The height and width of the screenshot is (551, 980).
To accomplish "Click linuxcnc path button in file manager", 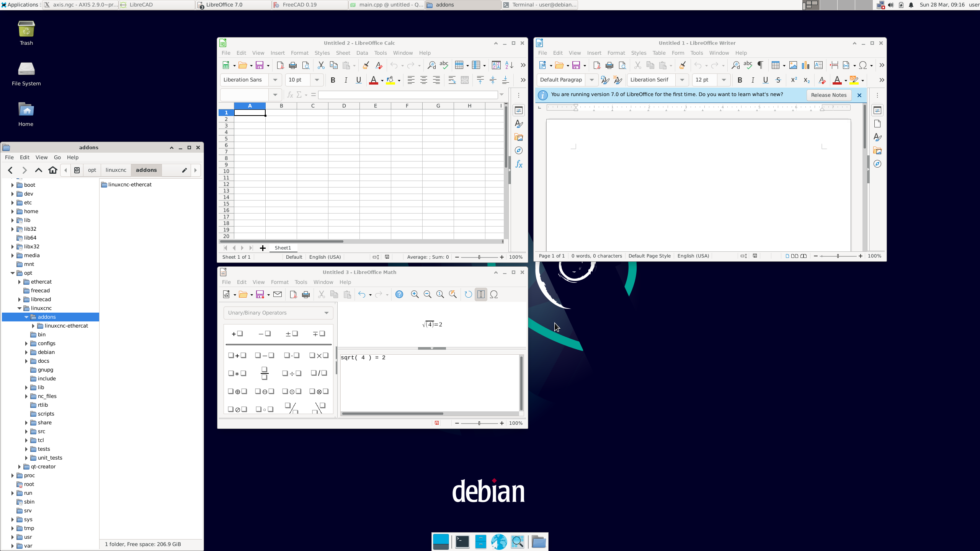I will point(116,170).
